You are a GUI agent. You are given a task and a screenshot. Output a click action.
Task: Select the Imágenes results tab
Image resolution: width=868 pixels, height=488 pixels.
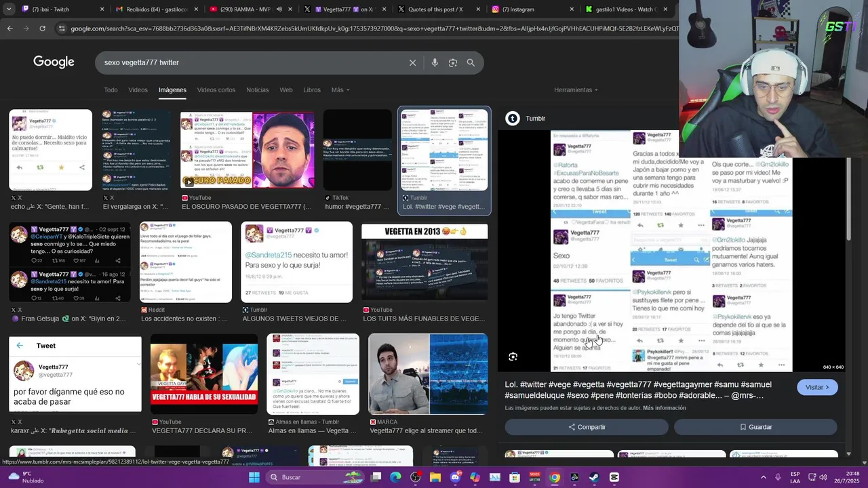(x=172, y=90)
